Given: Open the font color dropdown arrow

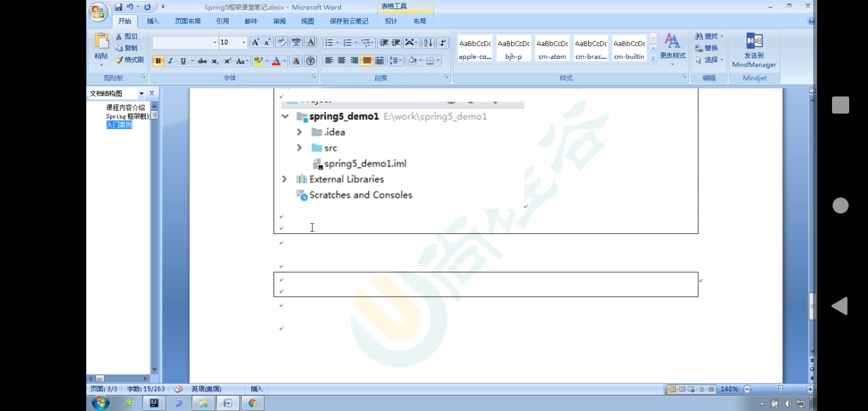Looking at the screenshot, I should pyautogui.click(x=284, y=61).
